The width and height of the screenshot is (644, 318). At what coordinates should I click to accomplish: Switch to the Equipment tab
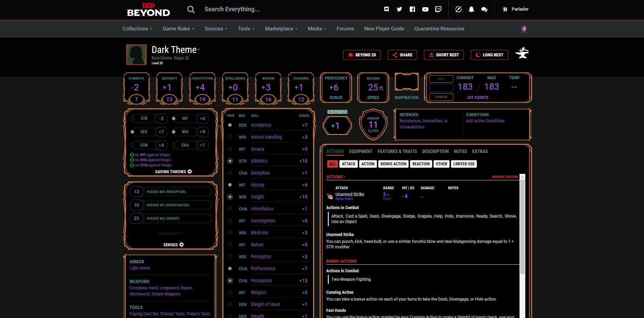(361, 151)
